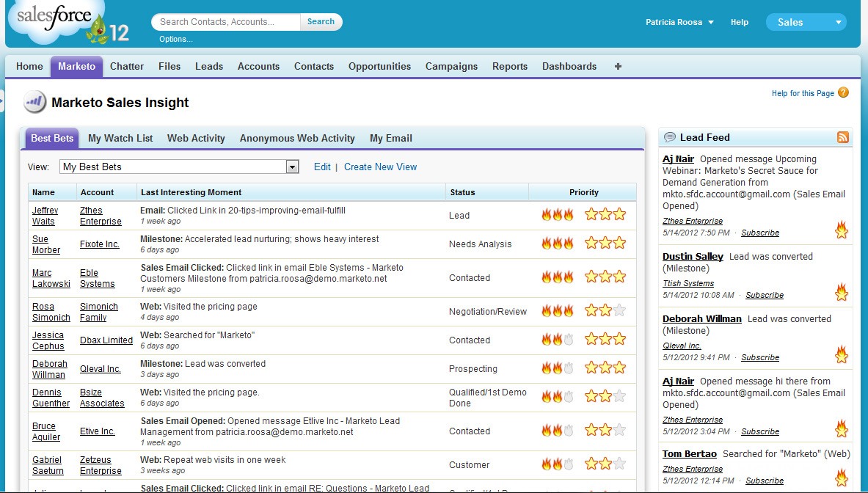Click star rating for Sue Morber row

[605, 243]
